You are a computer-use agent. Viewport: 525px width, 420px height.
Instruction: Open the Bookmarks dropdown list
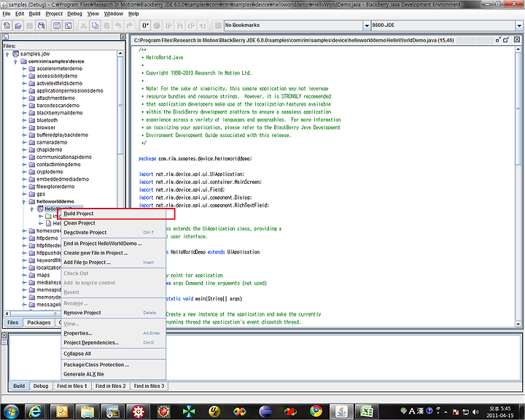tap(367, 26)
